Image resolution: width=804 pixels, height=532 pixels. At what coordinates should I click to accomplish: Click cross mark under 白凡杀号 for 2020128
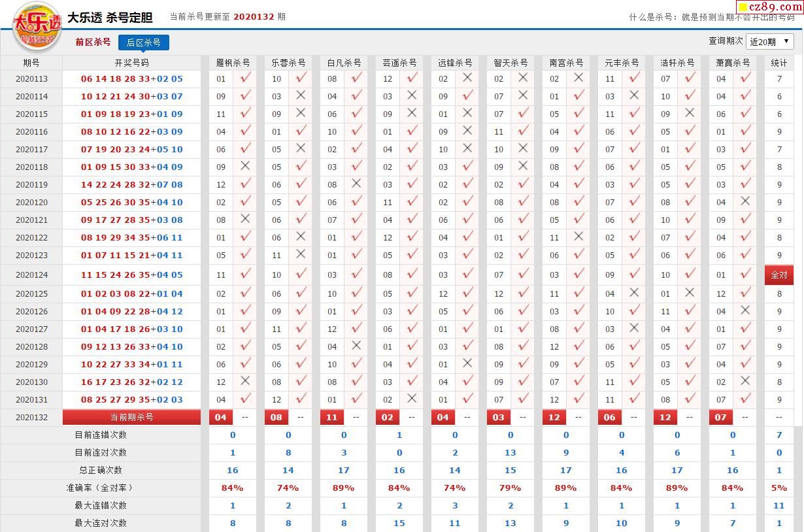[x=356, y=346]
